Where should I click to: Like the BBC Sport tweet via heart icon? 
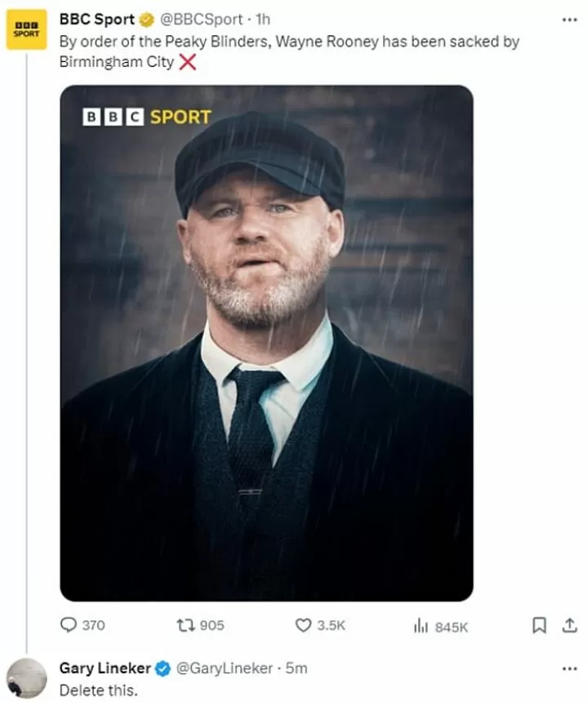tap(303, 625)
